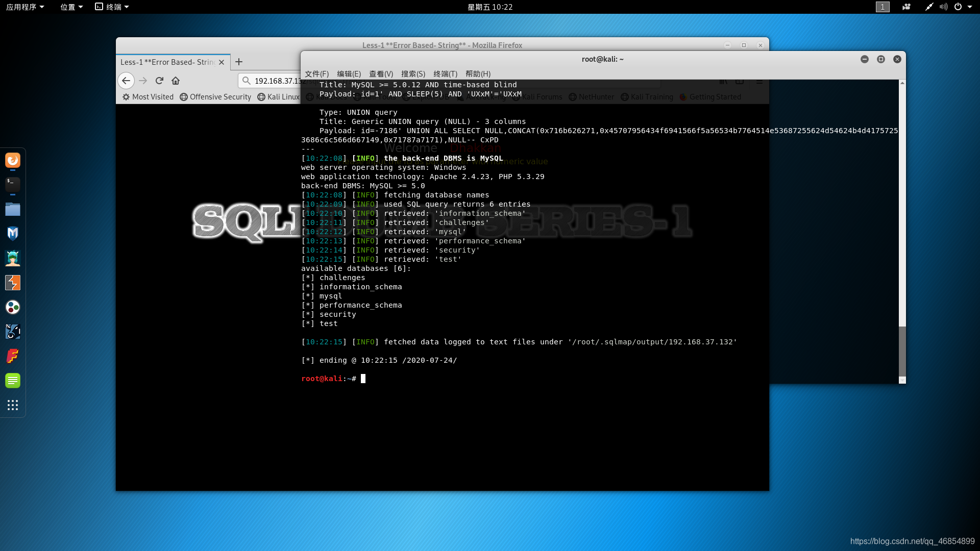
Task: Show all applications grid
Action: point(13,405)
